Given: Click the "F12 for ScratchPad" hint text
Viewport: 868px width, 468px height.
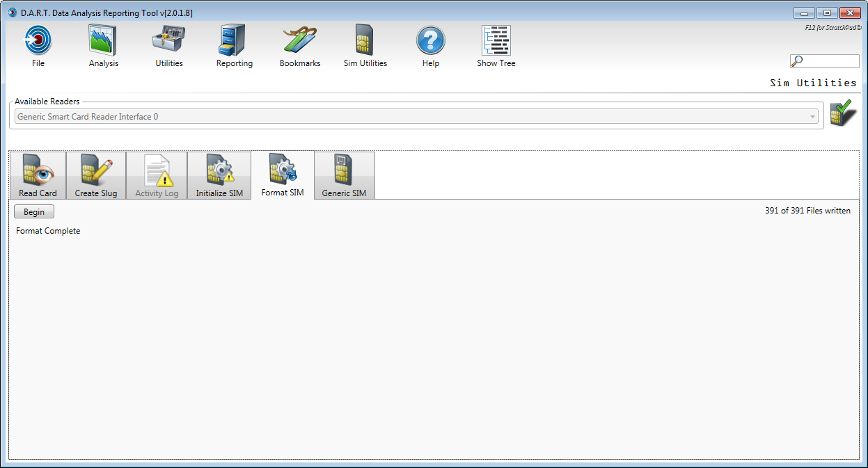Looking at the screenshot, I should coord(833,28).
